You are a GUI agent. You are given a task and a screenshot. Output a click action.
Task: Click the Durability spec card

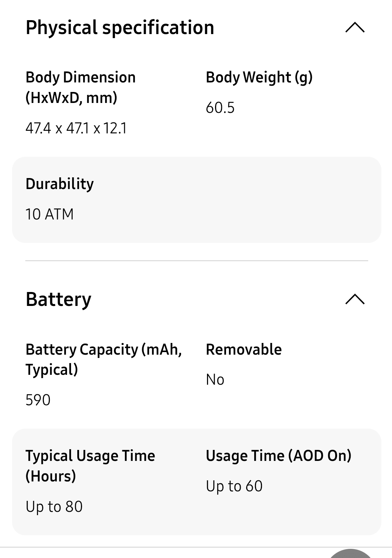(197, 199)
